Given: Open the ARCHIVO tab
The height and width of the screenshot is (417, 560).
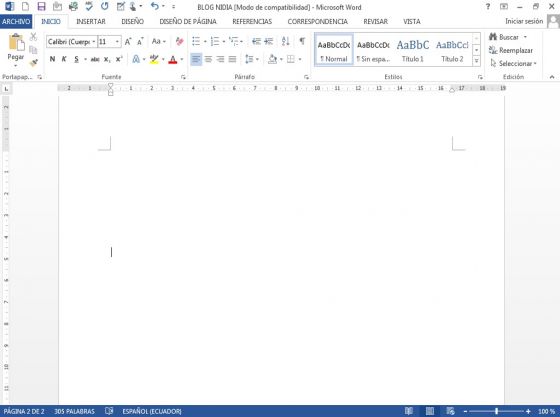Looking at the screenshot, I should pos(16,21).
